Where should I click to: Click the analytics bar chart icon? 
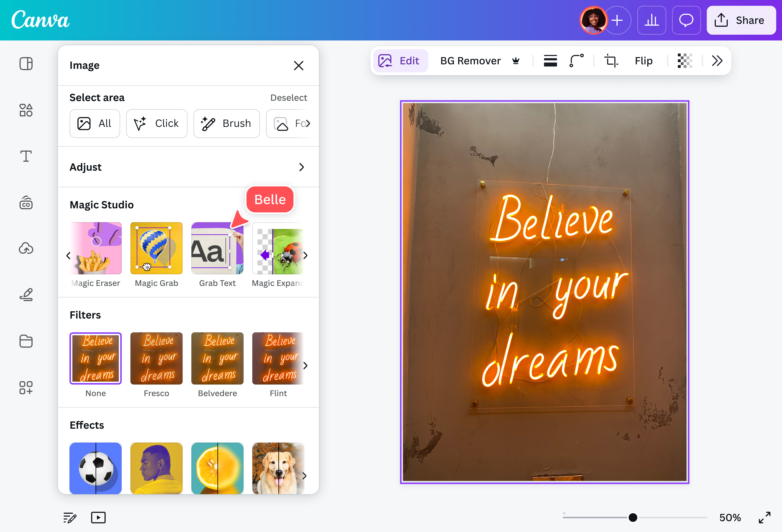point(651,21)
